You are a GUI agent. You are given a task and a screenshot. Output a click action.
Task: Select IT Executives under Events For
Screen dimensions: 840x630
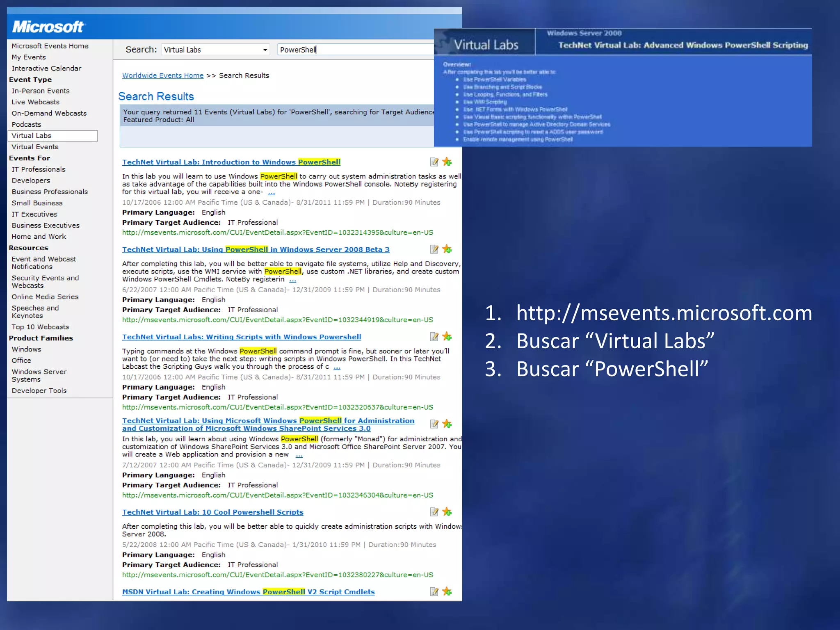click(34, 214)
